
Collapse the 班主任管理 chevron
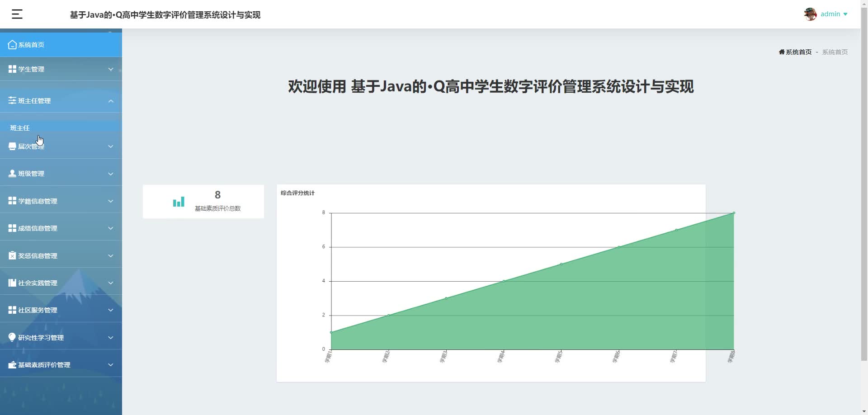pyautogui.click(x=111, y=101)
